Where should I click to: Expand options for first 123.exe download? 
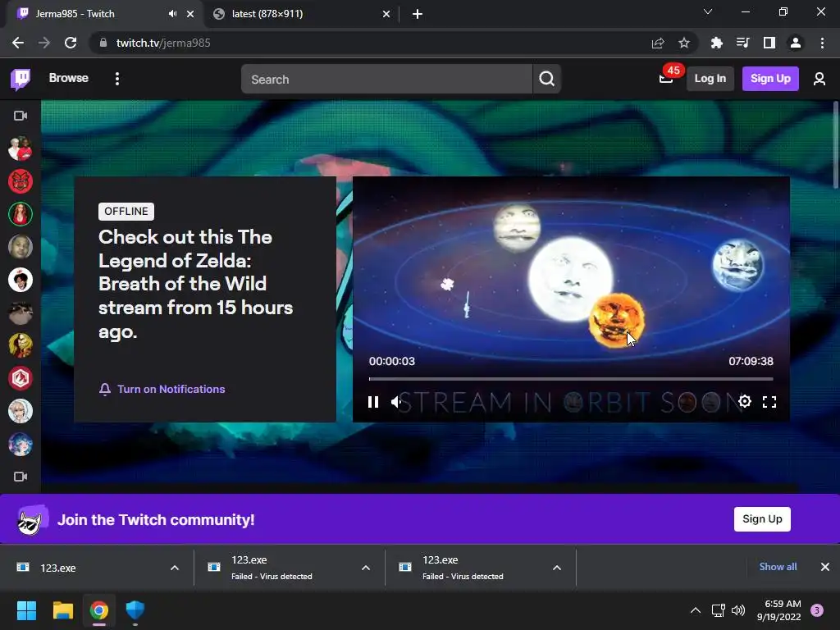click(175, 568)
